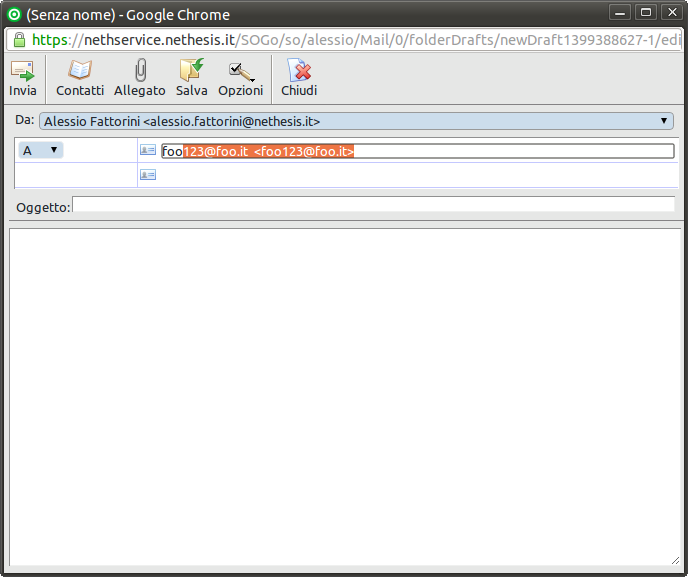Click the Invia send icon
The height and width of the screenshot is (577, 688).
[22, 72]
